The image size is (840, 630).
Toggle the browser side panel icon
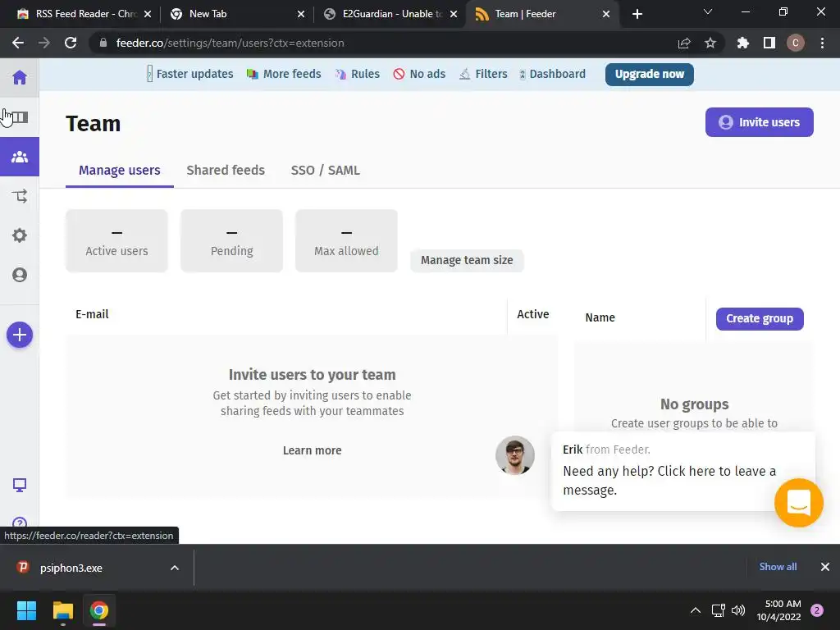coord(769,43)
